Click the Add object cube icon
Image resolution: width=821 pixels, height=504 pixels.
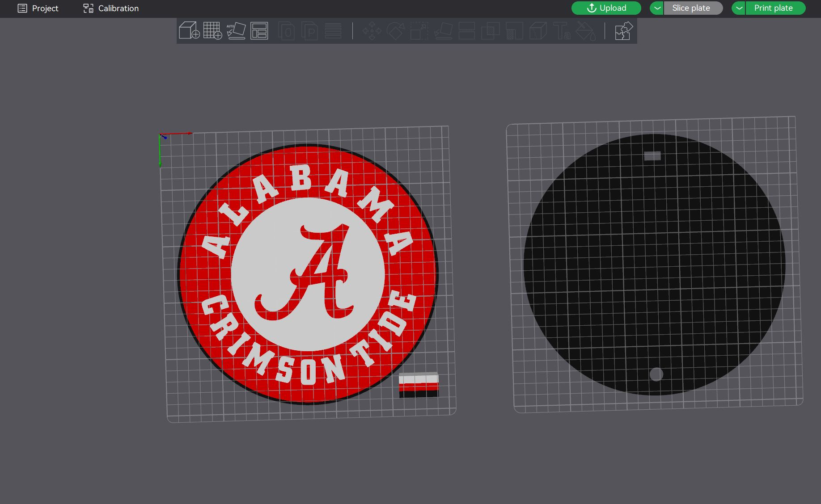pyautogui.click(x=189, y=31)
